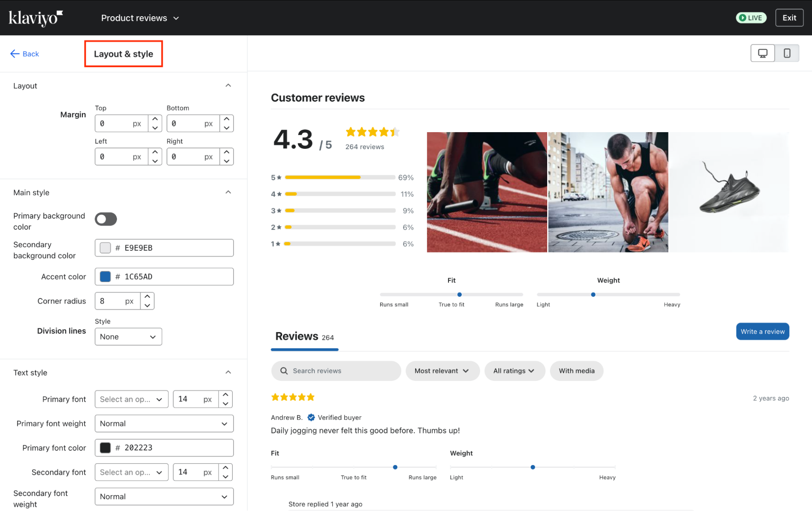The height and width of the screenshot is (511, 812).
Task: Click the LIVE status badge
Action: pos(751,18)
